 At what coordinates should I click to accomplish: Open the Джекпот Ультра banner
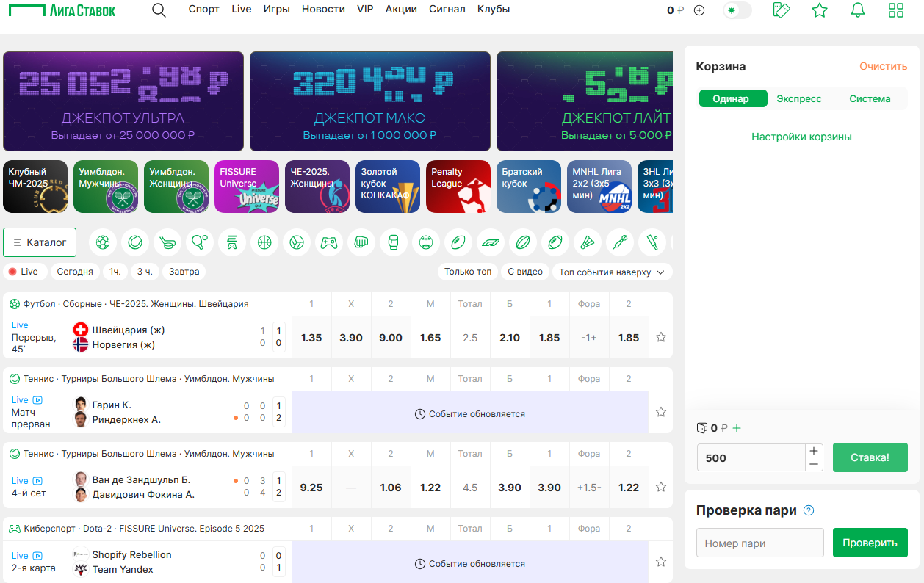(x=123, y=101)
